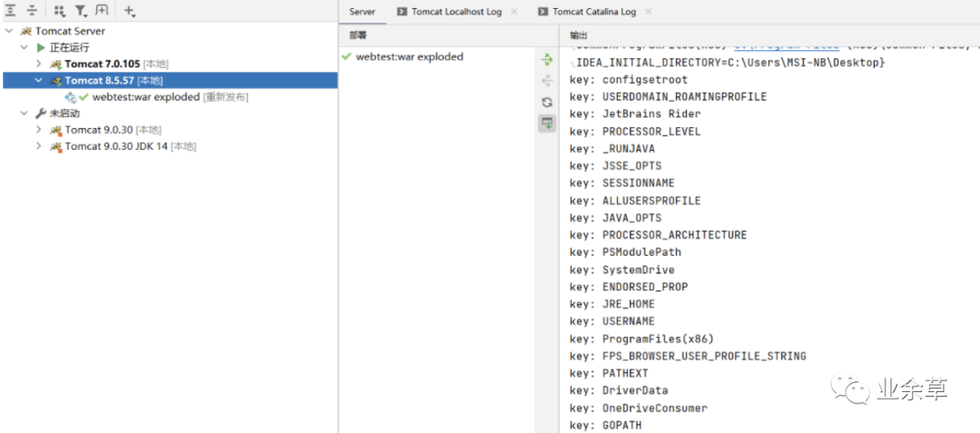980x433 pixels.
Task: Click the Open in New Tab icon
Action: 102,11
